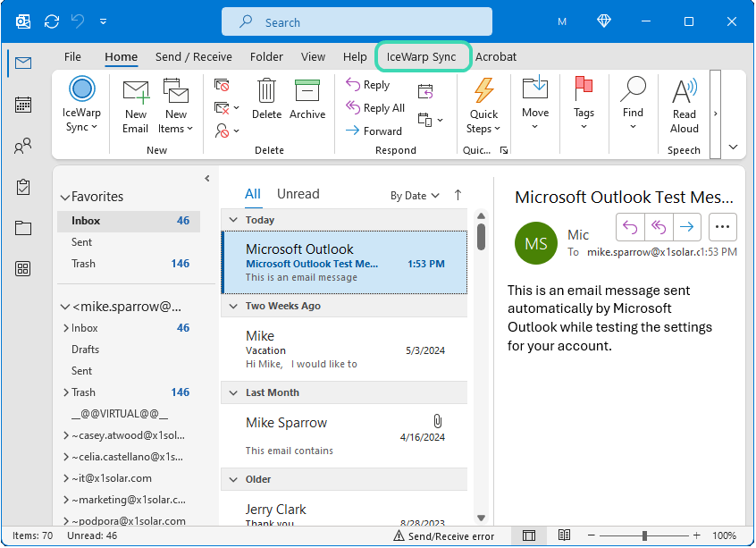Open the Tags flag dropdown
This screenshot has width=756, height=548.
(x=584, y=103)
